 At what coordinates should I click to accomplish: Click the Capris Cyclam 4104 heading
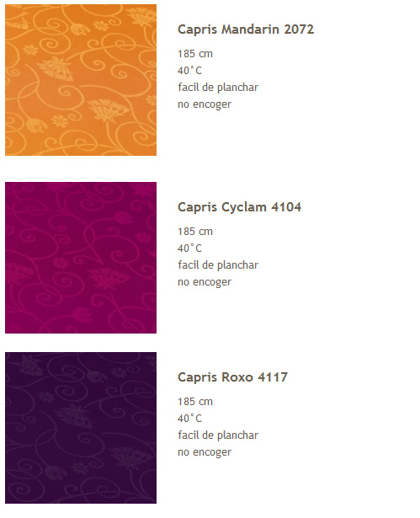(x=239, y=207)
